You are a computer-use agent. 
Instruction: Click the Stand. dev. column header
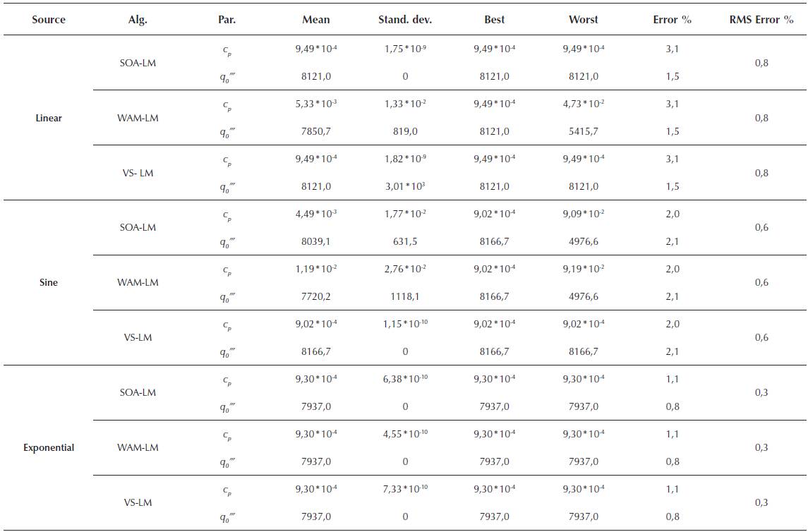405,20
